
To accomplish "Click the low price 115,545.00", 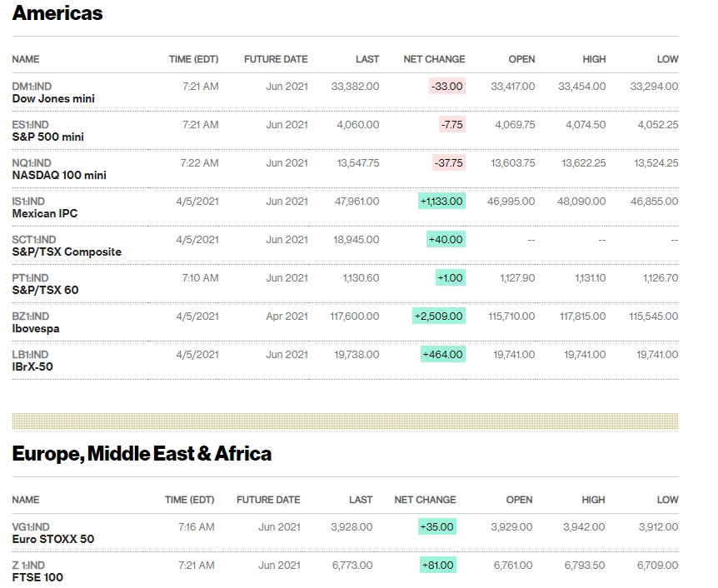I will coord(653,316).
